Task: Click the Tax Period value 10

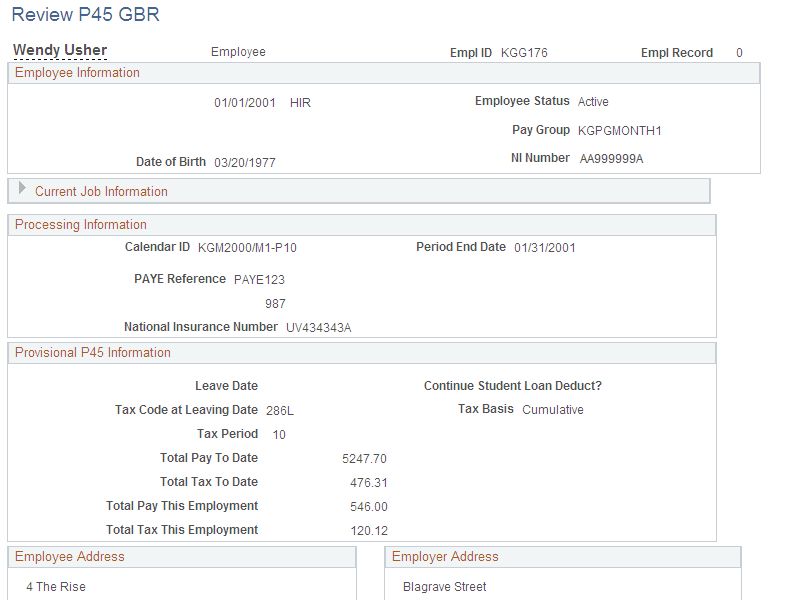Action: 279,434
